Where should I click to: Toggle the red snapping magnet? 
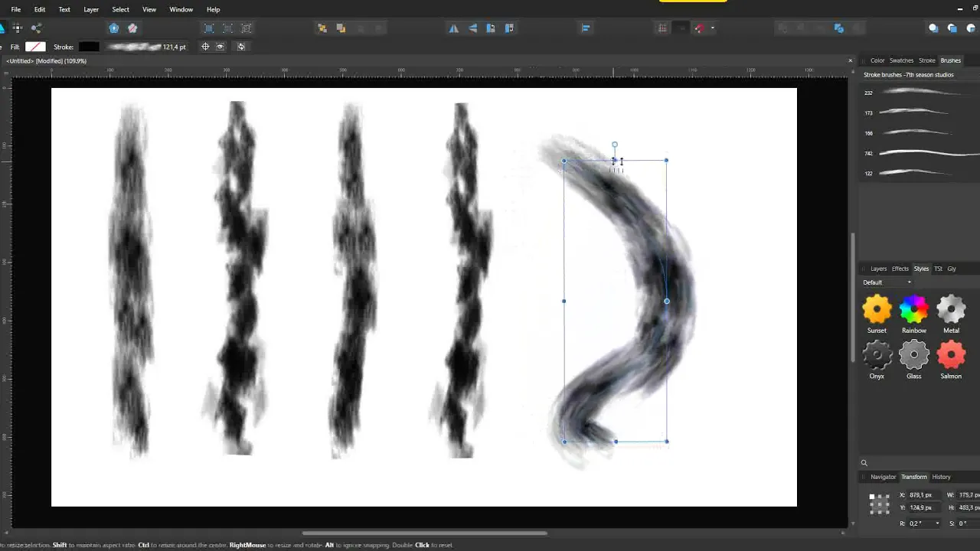click(x=699, y=28)
